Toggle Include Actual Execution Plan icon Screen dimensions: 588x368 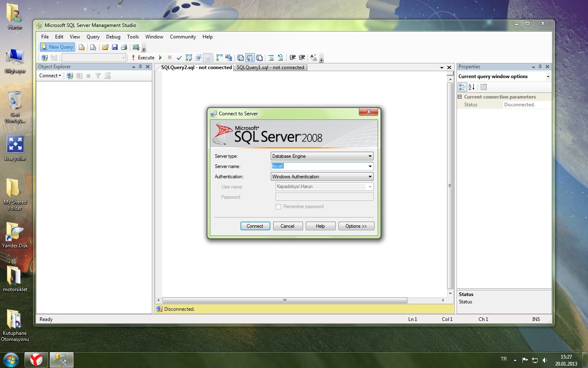[x=219, y=58]
